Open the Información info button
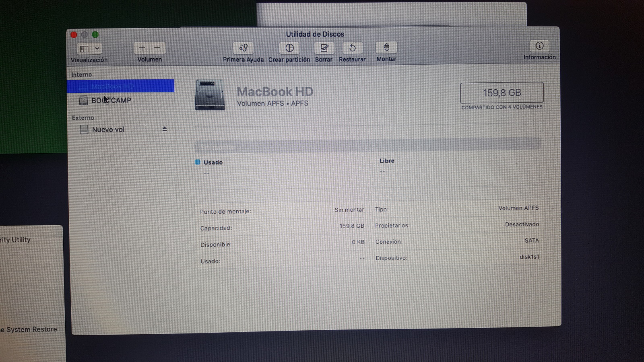 540,46
